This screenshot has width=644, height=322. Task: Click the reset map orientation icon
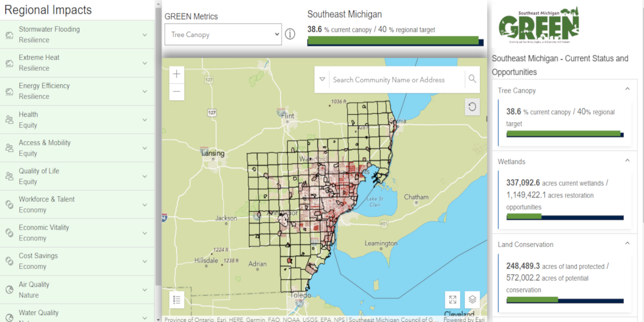click(x=472, y=107)
